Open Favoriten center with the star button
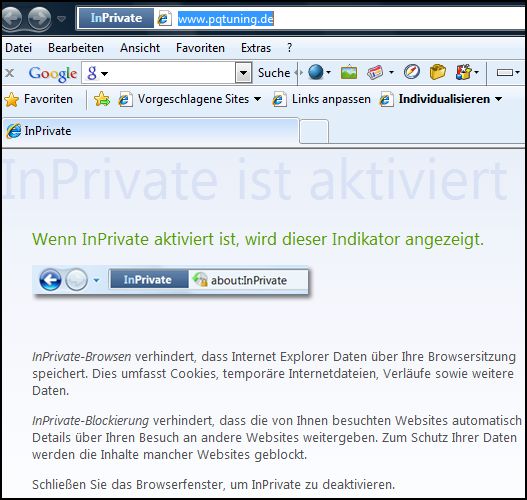The image size is (527, 500). pyautogui.click(x=39, y=99)
